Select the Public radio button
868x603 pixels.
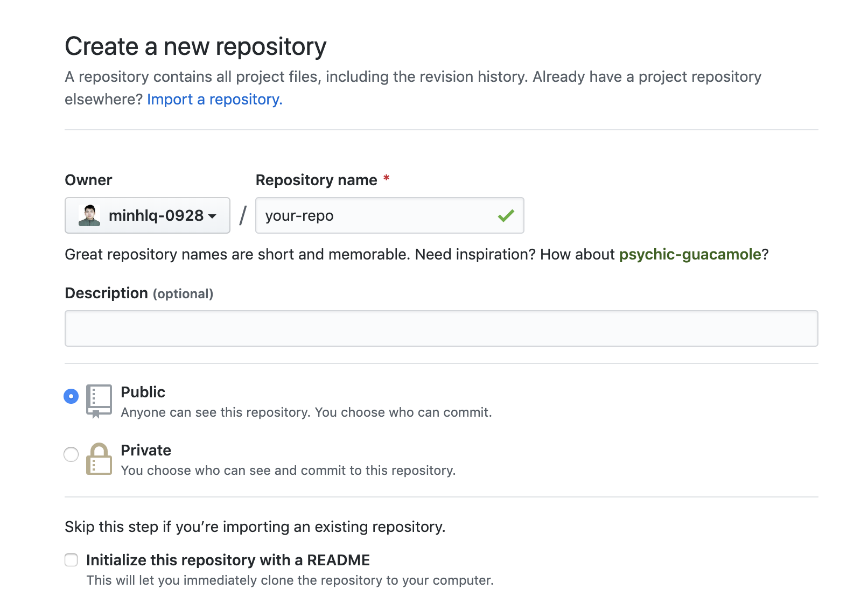point(71,396)
